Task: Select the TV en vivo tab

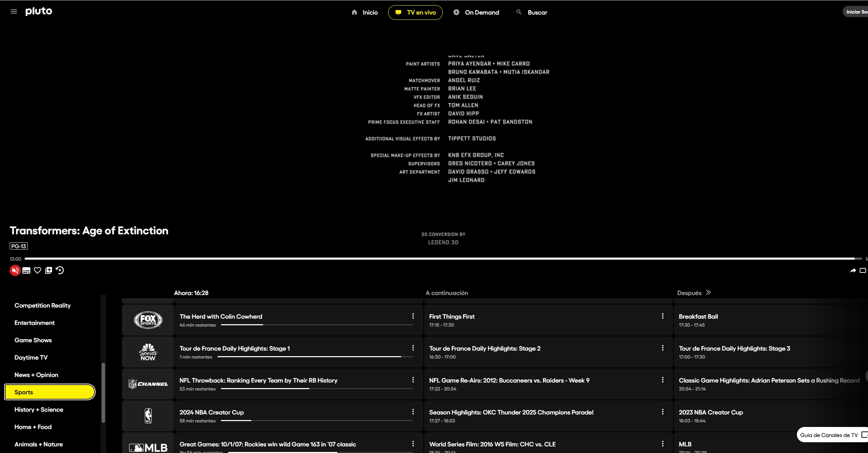Action: coord(415,12)
